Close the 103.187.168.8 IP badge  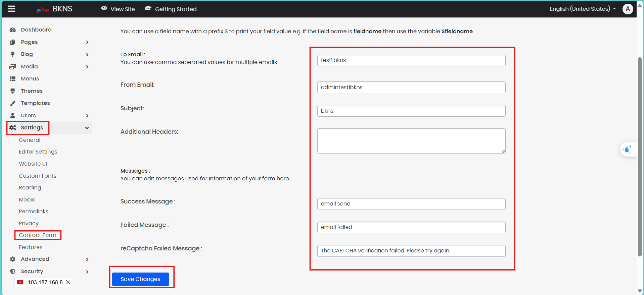coord(68,282)
